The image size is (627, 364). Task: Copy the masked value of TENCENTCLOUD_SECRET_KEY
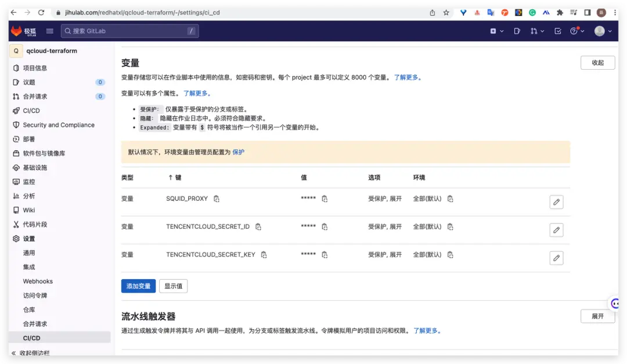(x=325, y=255)
